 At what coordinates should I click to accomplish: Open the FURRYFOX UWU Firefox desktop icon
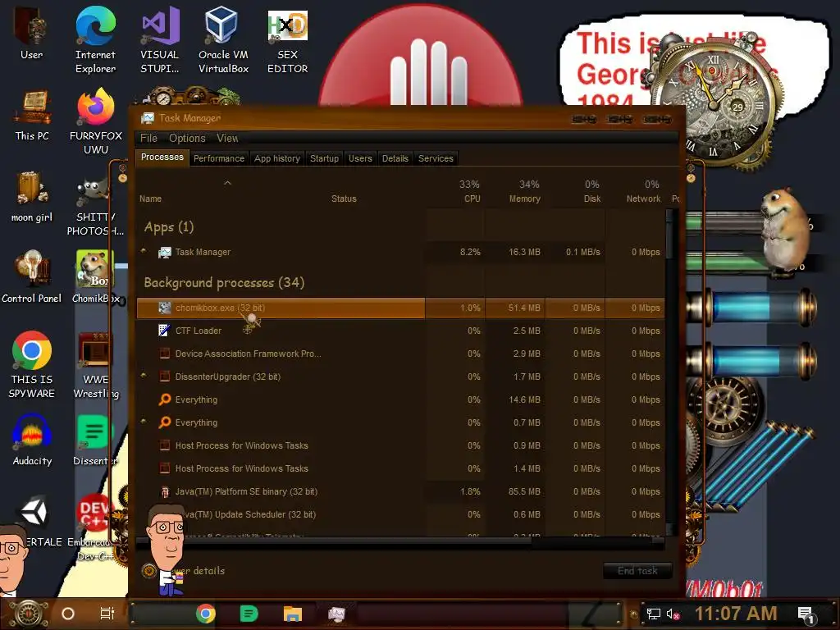click(96, 121)
